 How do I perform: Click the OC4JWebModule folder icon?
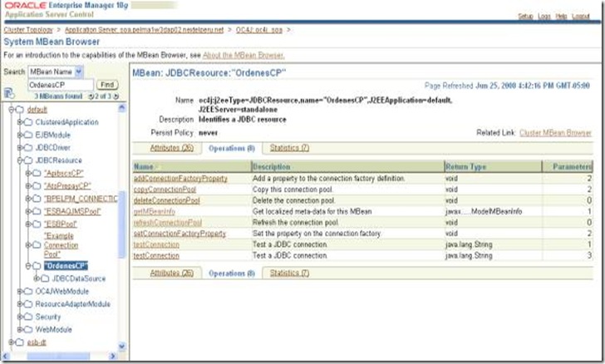(x=28, y=292)
